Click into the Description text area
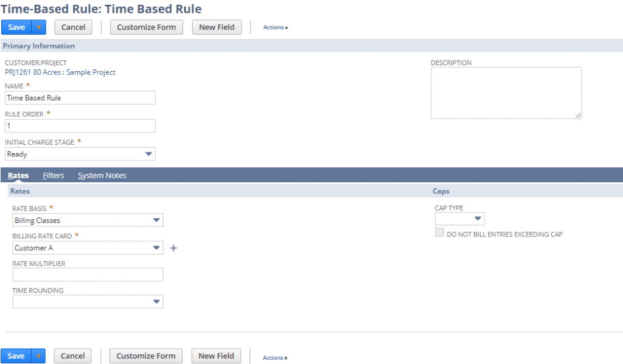 point(506,93)
